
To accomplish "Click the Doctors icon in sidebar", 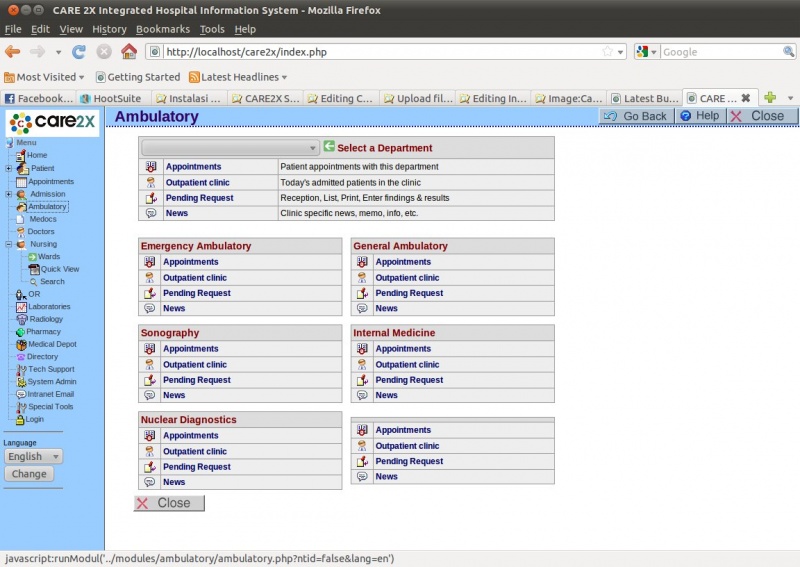I will pyautogui.click(x=21, y=232).
